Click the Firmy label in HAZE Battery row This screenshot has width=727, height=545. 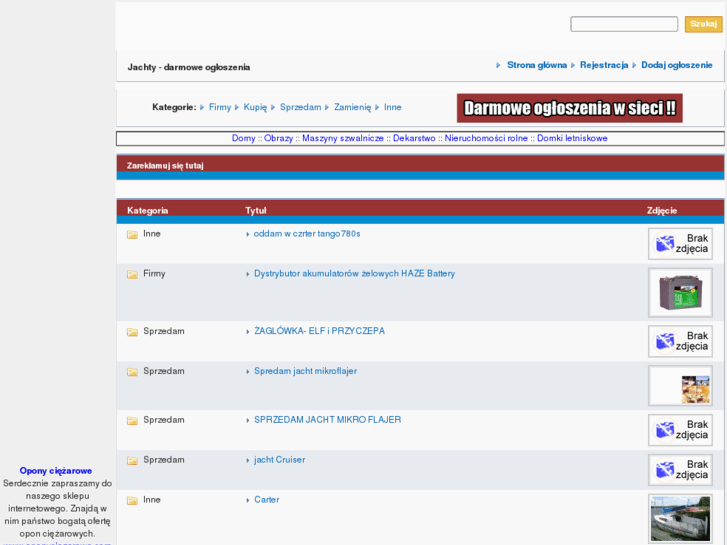[154, 274]
